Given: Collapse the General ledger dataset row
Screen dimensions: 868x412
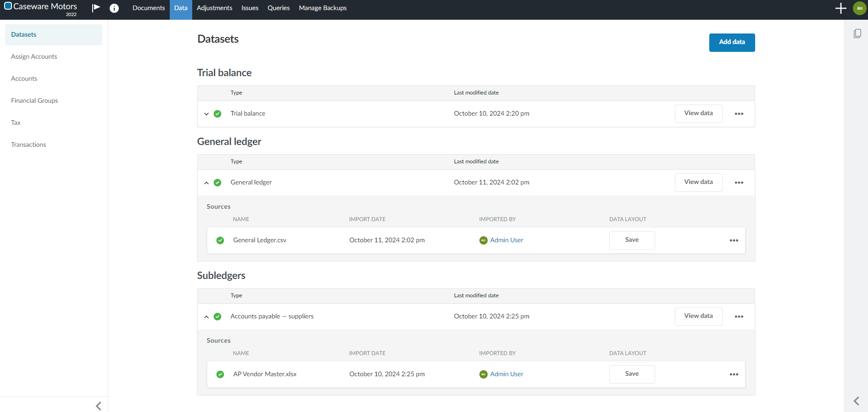Looking at the screenshot, I should tap(206, 183).
